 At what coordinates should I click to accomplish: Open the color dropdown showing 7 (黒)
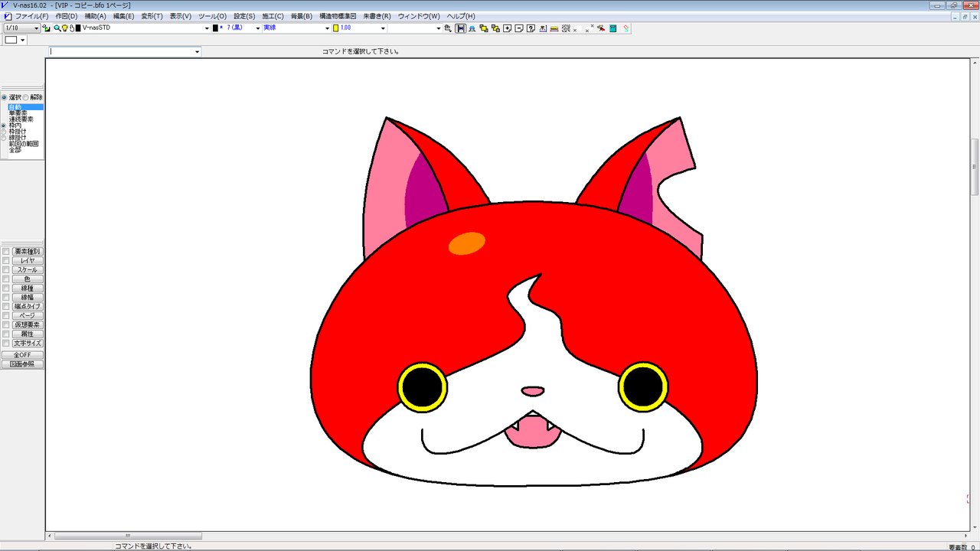257,28
